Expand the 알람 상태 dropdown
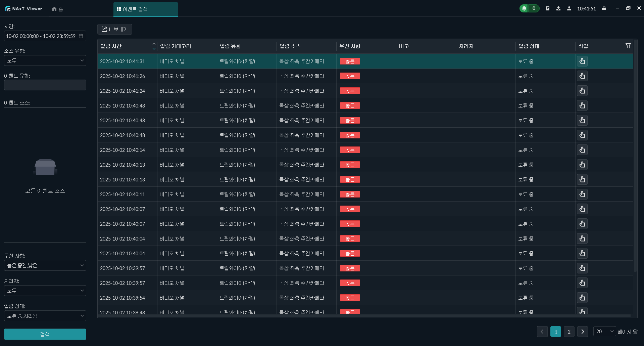The height and width of the screenshot is (346, 644). click(45, 316)
